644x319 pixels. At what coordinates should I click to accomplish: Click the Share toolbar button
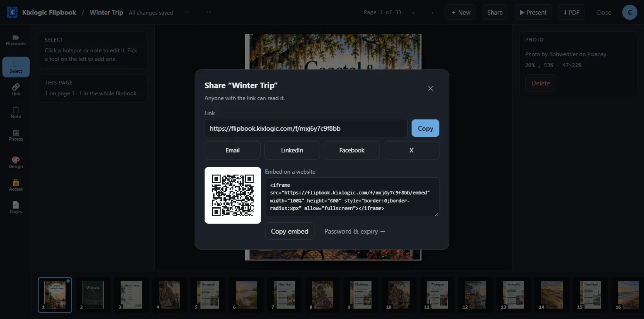[x=495, y=12]
